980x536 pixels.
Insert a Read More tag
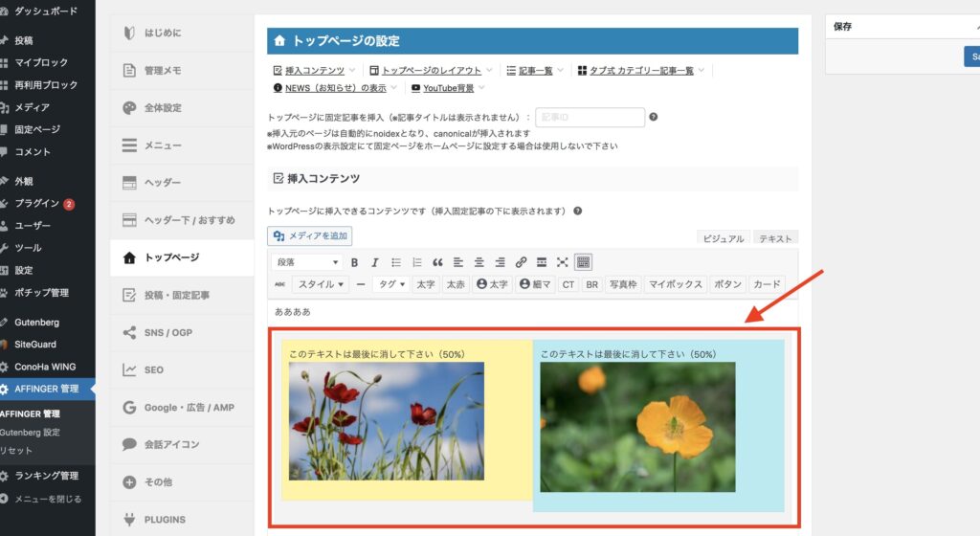tap(542, 262)
